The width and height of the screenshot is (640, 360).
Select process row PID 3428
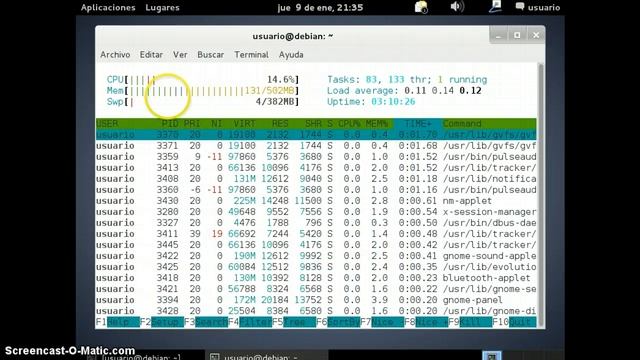click(316, 311)
